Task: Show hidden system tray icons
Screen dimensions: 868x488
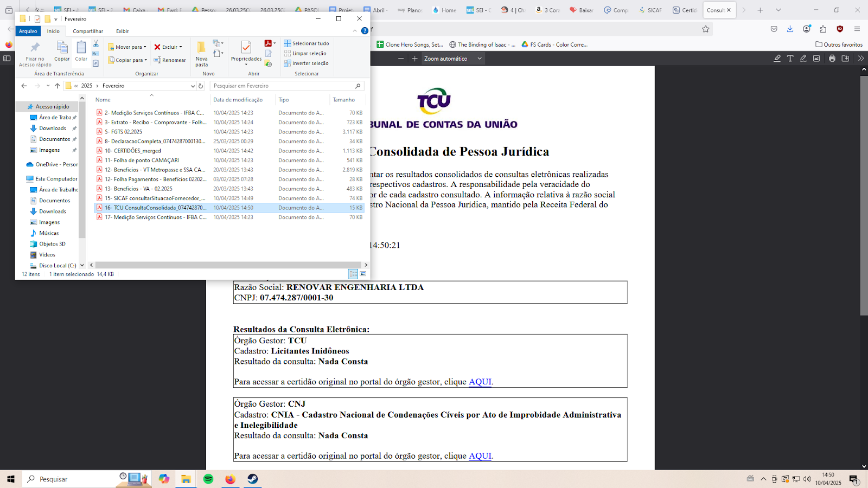Action: pos(763,479)
